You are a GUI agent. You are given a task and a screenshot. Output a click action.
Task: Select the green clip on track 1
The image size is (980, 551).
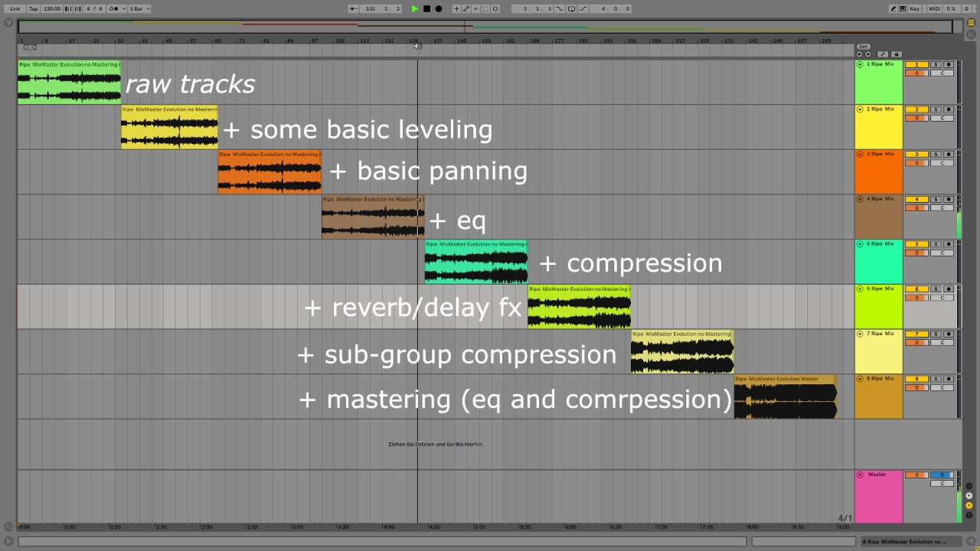click(x=69, y=82)
